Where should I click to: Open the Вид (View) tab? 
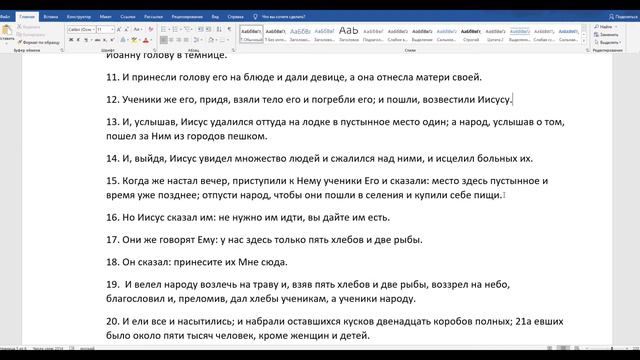(215, 17)
